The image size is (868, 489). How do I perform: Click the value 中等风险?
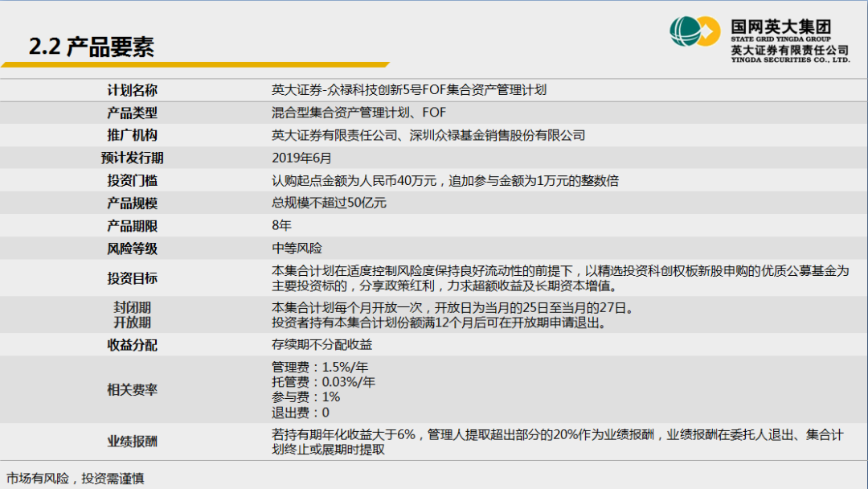coord(297,248)
